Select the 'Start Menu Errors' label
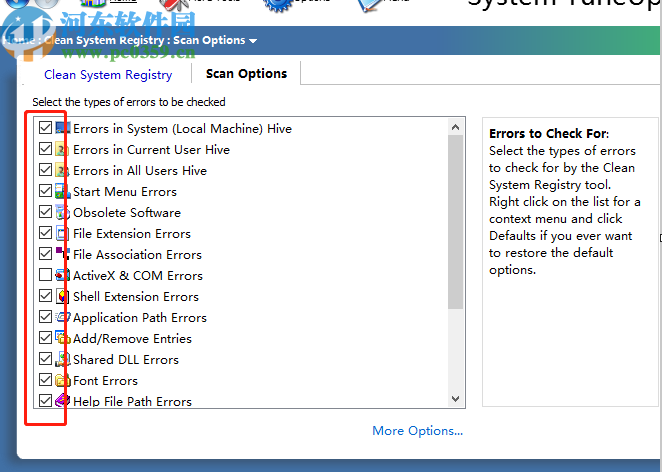The image size is (662, 472). point(125,192)
